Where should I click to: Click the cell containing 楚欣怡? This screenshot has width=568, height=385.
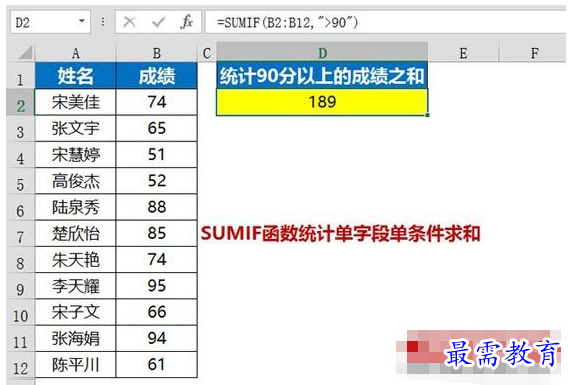coord(75,234)
